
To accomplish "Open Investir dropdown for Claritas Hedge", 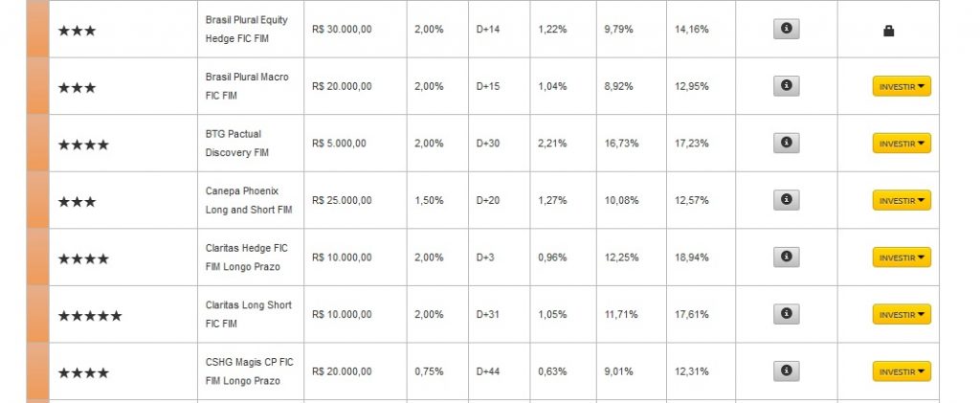I will click(x=902, y=257).
